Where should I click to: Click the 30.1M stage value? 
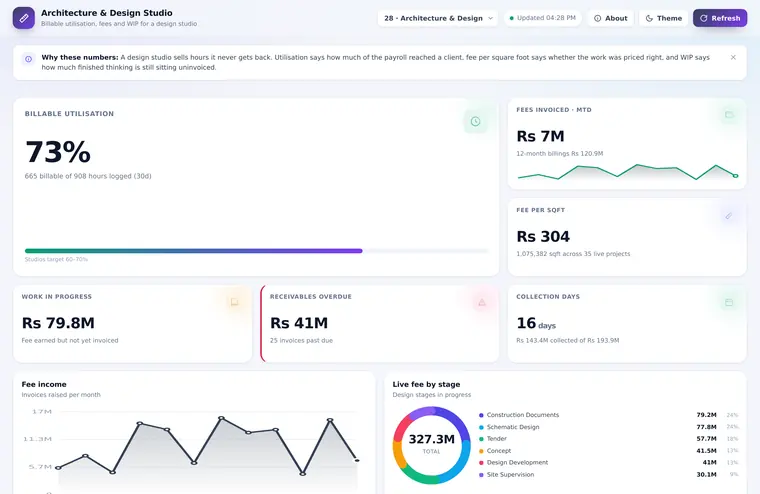[706, 475]
